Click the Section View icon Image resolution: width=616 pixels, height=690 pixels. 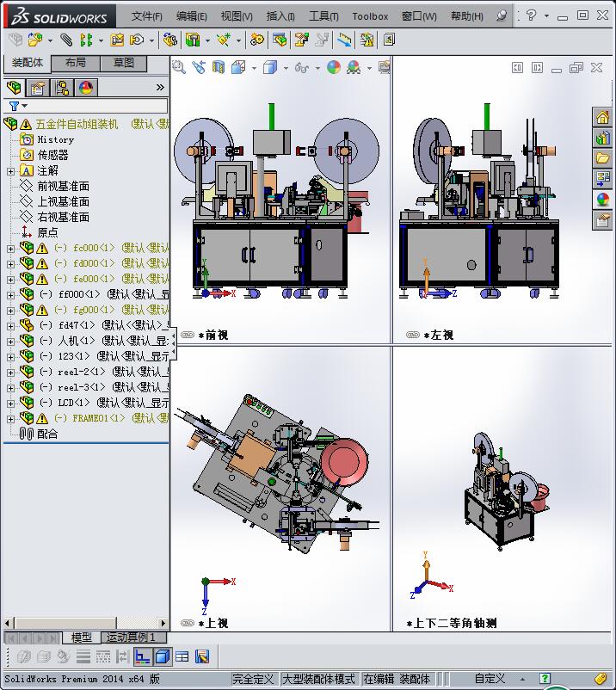pos(219,67)
